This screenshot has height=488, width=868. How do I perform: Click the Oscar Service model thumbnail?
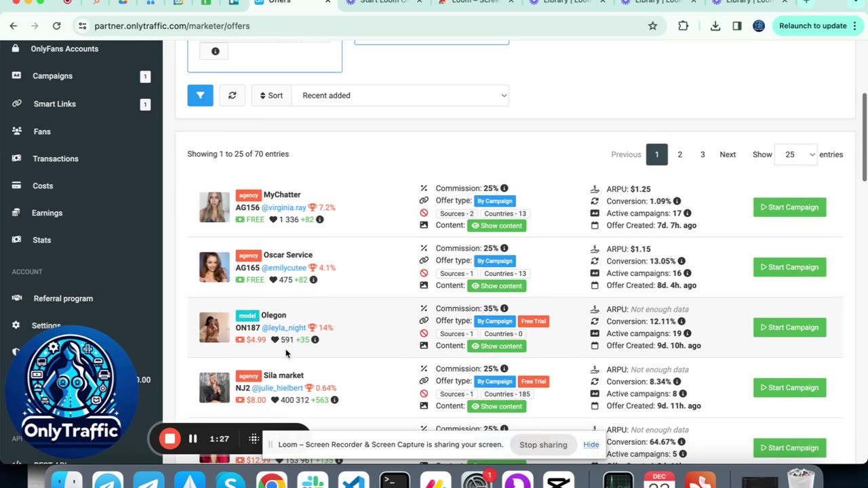click(214, 267)
